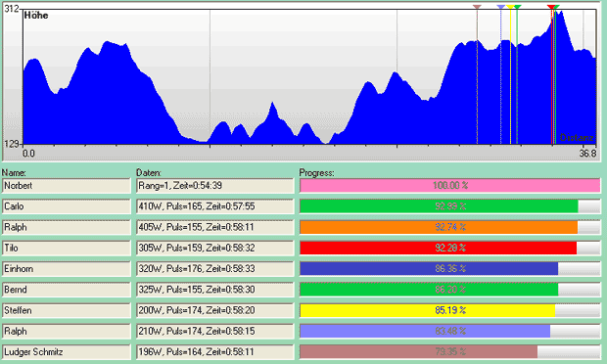Click the Carlo name field
This screenshot has height=364, width=607.
[67, 206]
